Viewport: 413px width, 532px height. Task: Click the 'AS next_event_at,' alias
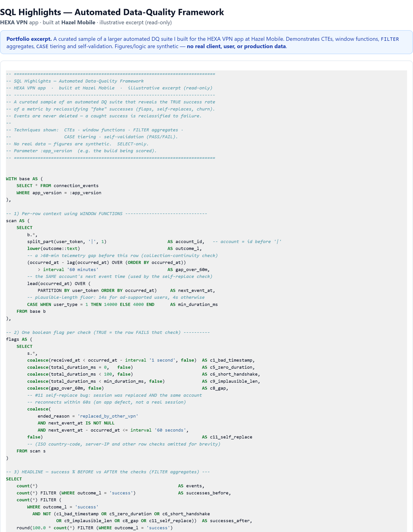coord(193,291)
